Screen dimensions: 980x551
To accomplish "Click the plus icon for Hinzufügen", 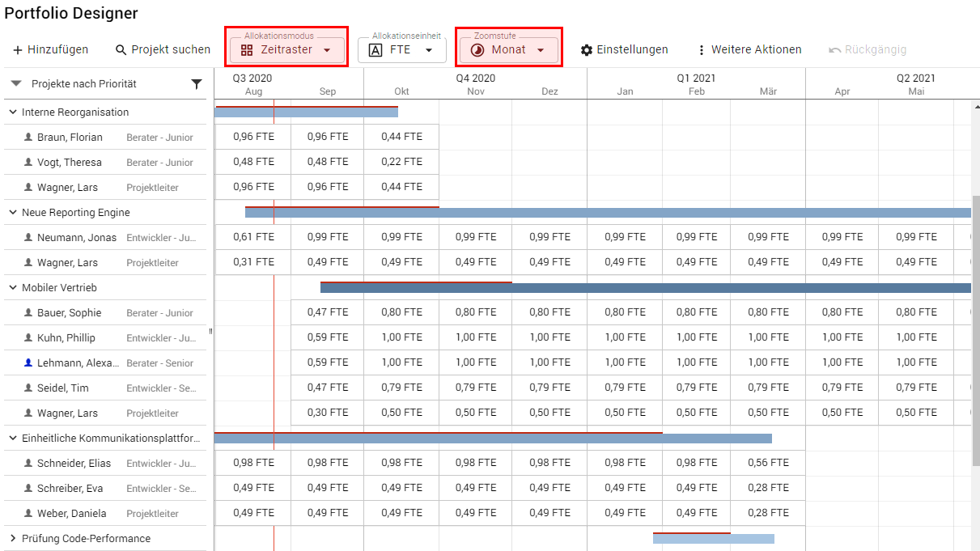I will (x=18, y=50).
